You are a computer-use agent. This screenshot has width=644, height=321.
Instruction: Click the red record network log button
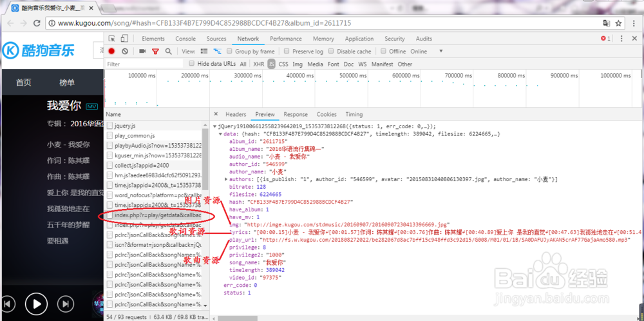coord(111,52)
